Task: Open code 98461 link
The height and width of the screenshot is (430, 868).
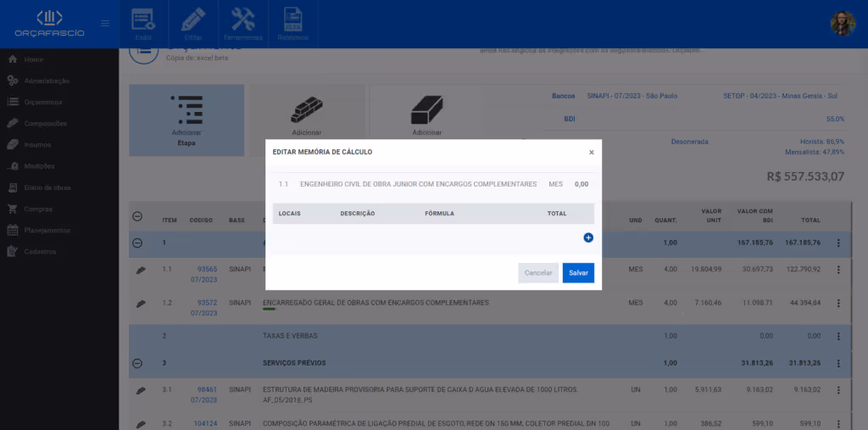Action: pos(207,390)
